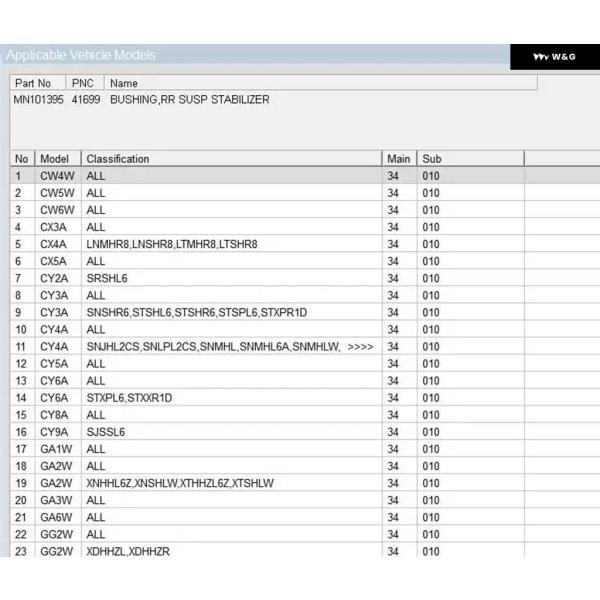Click the No column header
This screenshot has height=600, width=600.
(20, 159)
